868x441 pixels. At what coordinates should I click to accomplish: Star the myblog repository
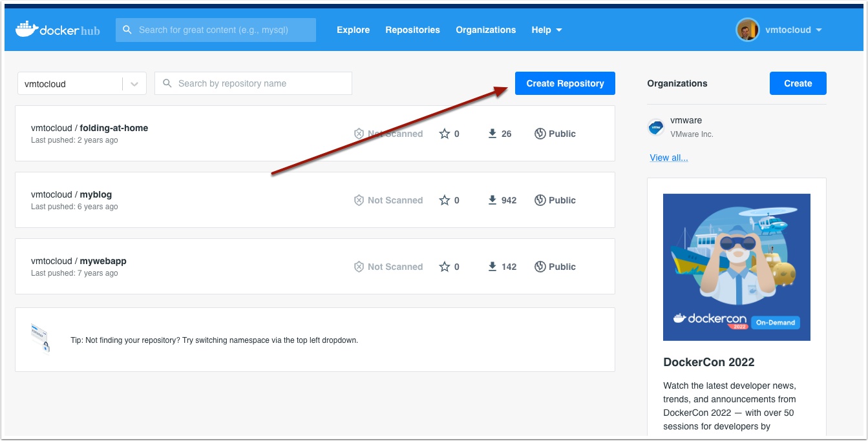pyautogui.click(x=445, y=200)
